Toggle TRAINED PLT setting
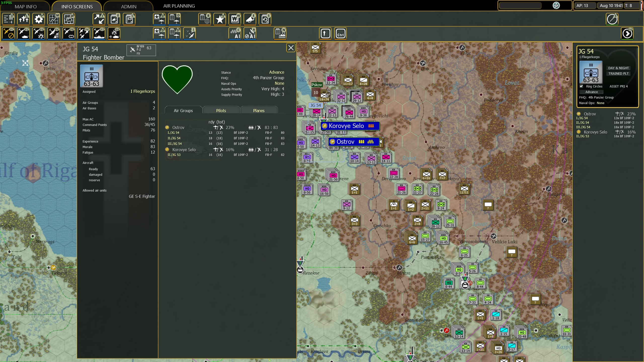Viewport: 644px width, 362px height. coord(619,74)
